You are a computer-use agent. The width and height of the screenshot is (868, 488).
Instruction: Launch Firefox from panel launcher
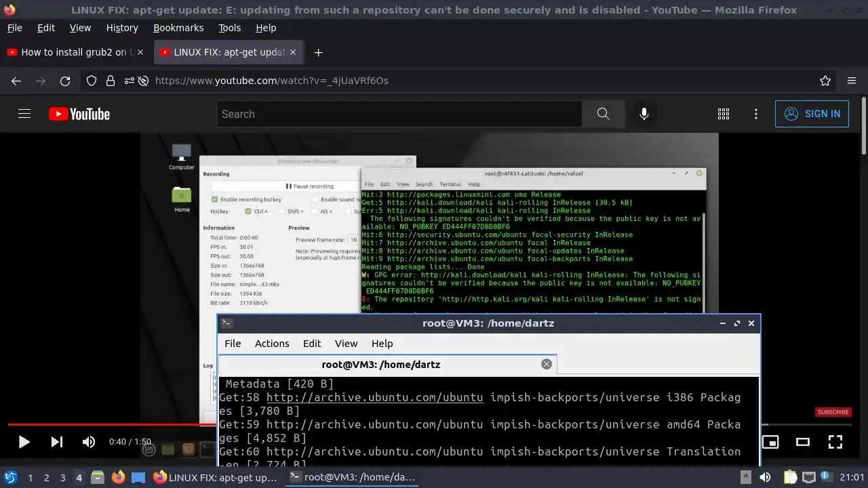(118, 477)
